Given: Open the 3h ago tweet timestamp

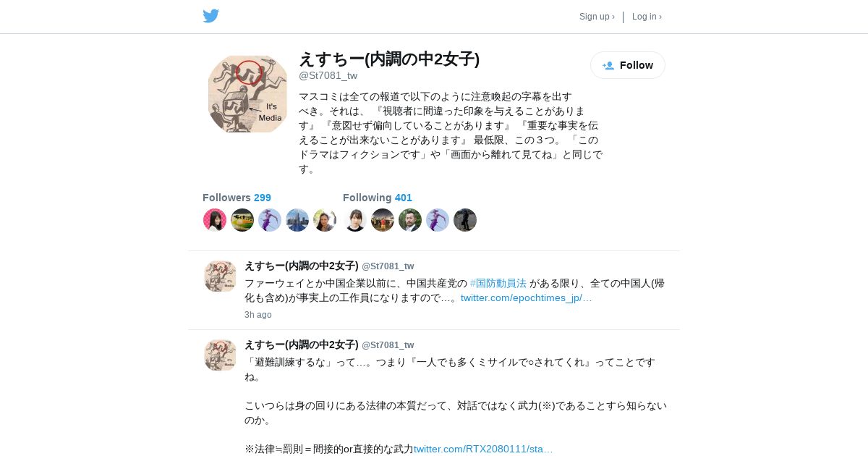Looking at the screenshot, I should (x=258, y=315).
